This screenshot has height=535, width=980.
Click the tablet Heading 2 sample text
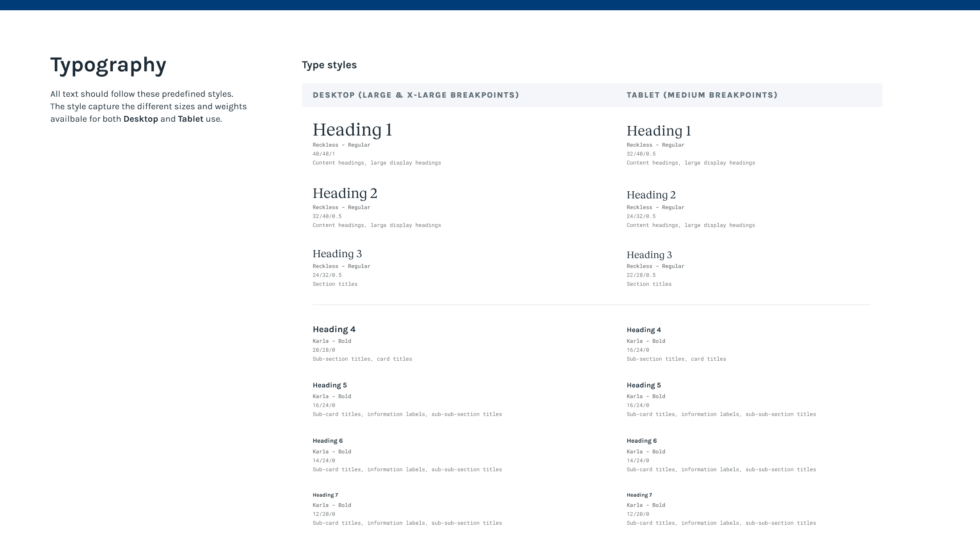[x=651, y=195]
